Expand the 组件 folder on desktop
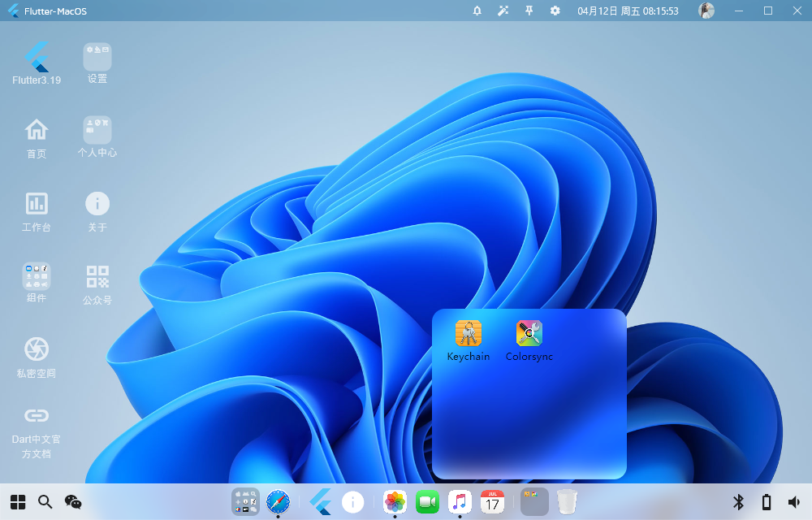812x520 pixels. tap(37, 277)
